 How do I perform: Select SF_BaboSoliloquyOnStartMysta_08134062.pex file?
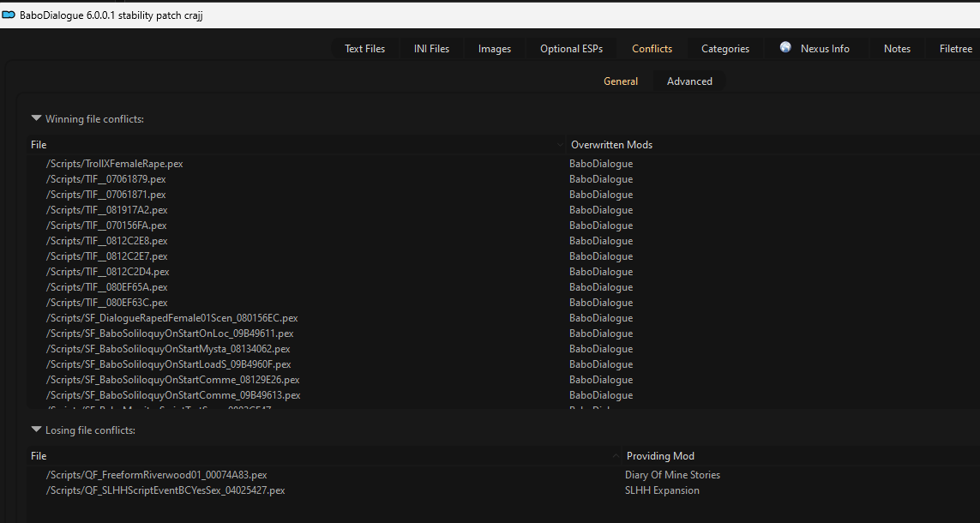pos(167,349)
